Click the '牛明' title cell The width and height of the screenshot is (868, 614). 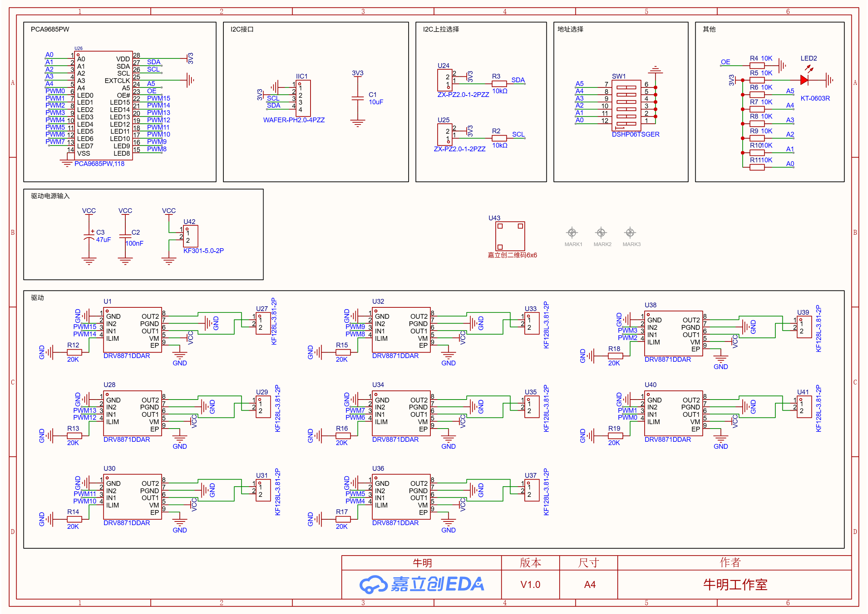coord(422,563)
